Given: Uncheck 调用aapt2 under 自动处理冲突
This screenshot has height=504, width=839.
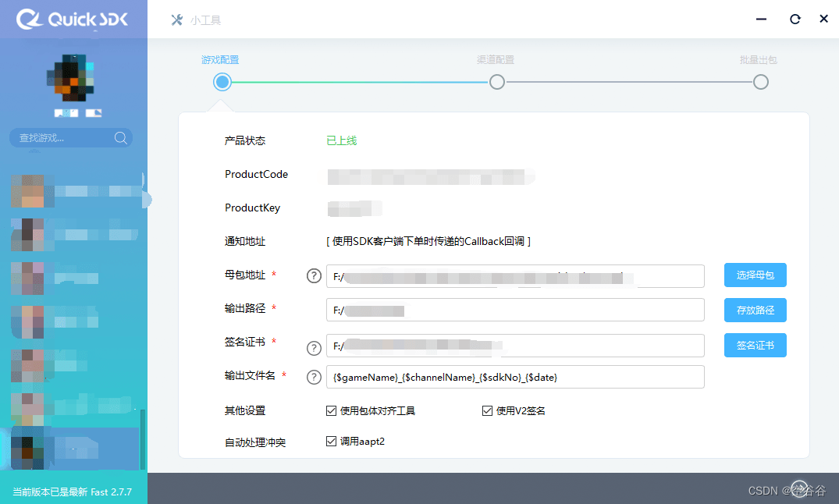Looking at the screenshot, I should tap(331, 440).
